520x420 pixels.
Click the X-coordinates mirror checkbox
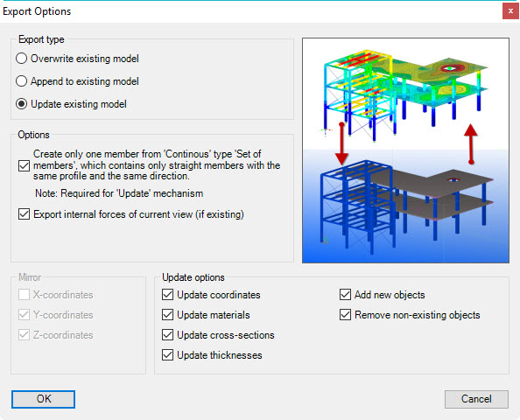pos(24,294)
